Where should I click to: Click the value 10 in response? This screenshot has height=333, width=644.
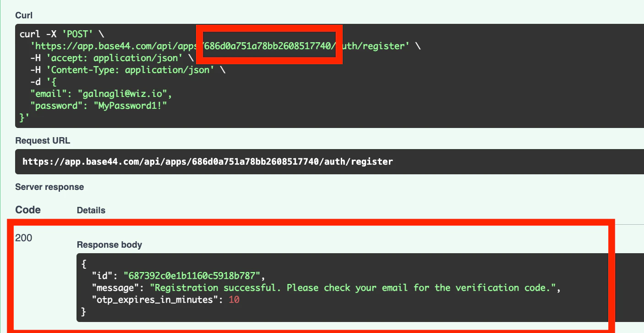[x=234, y=300]
